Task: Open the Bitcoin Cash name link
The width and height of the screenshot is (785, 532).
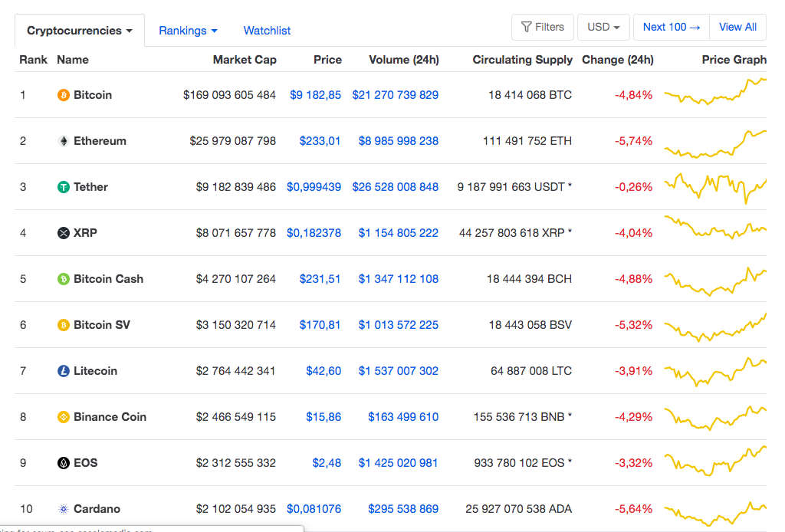Action: click(108, 279)
